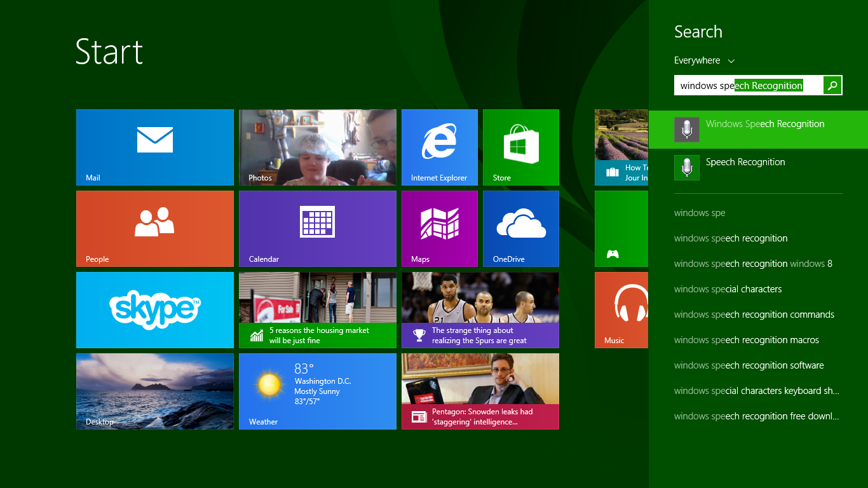Screen dimensions: 868x488
Task: Open the OneDrive tile
Action: coord(521,229)
